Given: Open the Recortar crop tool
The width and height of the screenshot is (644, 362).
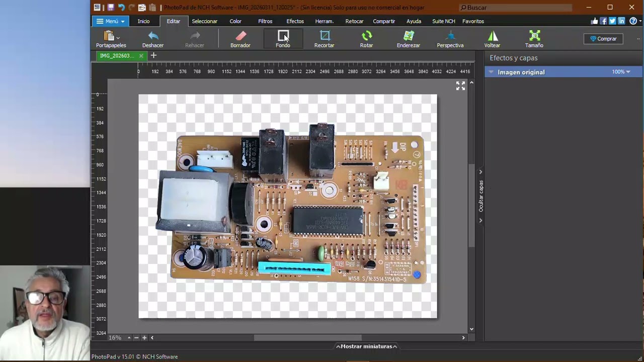Looking at the screenshot, I should click(325, 39).
